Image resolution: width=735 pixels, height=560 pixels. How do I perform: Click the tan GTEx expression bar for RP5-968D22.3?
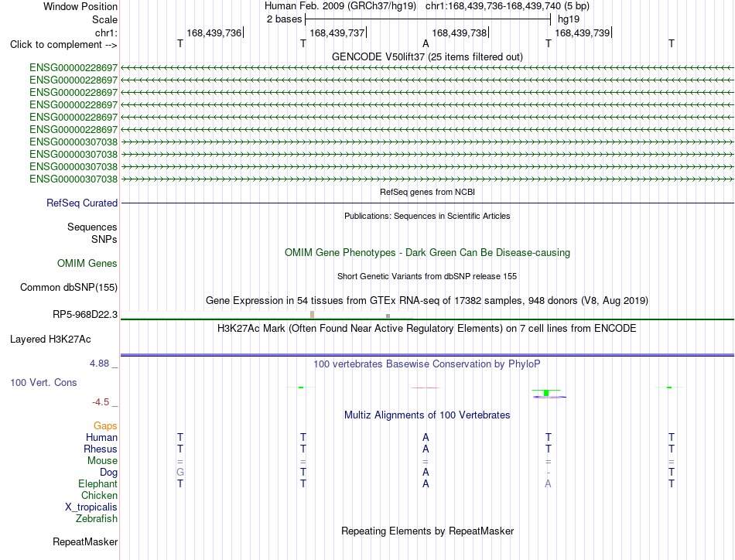pyautogui.click(x=313, y=315)
